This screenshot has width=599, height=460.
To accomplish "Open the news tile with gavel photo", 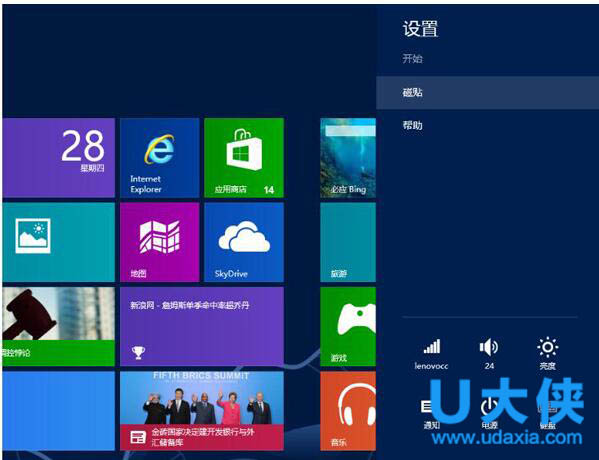I will [x=58, y=327].
